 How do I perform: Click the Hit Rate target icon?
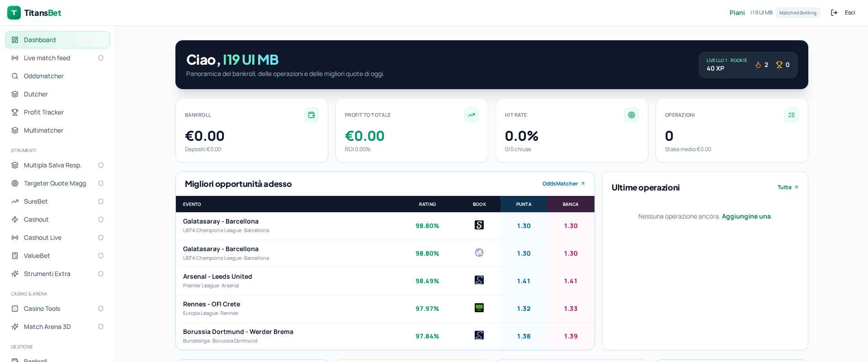(632, 115)
